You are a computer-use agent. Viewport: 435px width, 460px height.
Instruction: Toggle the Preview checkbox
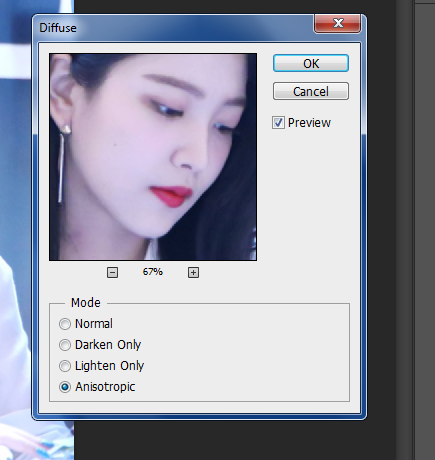tap(278, 123)
